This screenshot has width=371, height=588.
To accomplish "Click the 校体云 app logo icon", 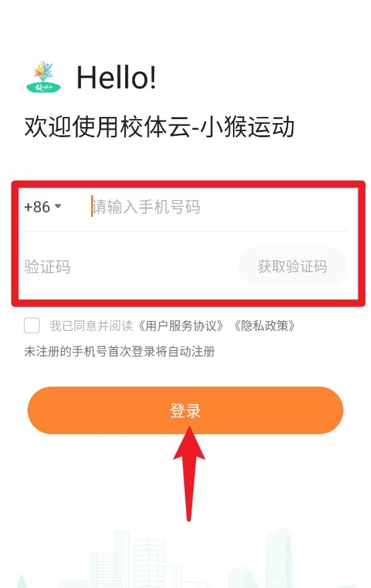I will [x=44, y=77].
